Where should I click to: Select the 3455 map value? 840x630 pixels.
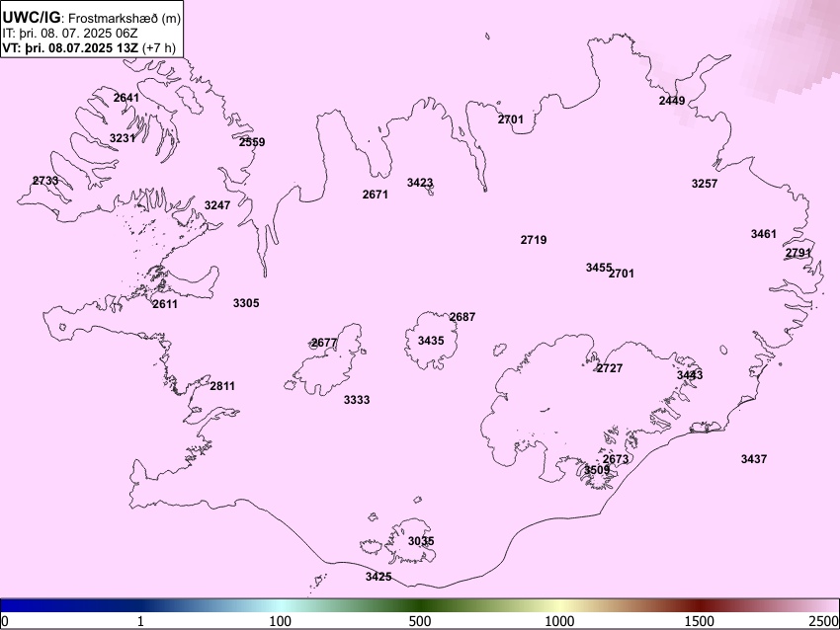[598, 268]
